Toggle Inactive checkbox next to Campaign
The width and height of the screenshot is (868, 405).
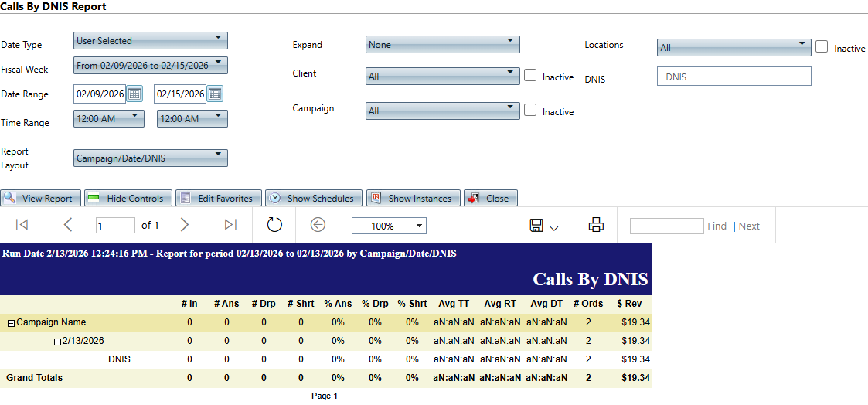[530, 111]
